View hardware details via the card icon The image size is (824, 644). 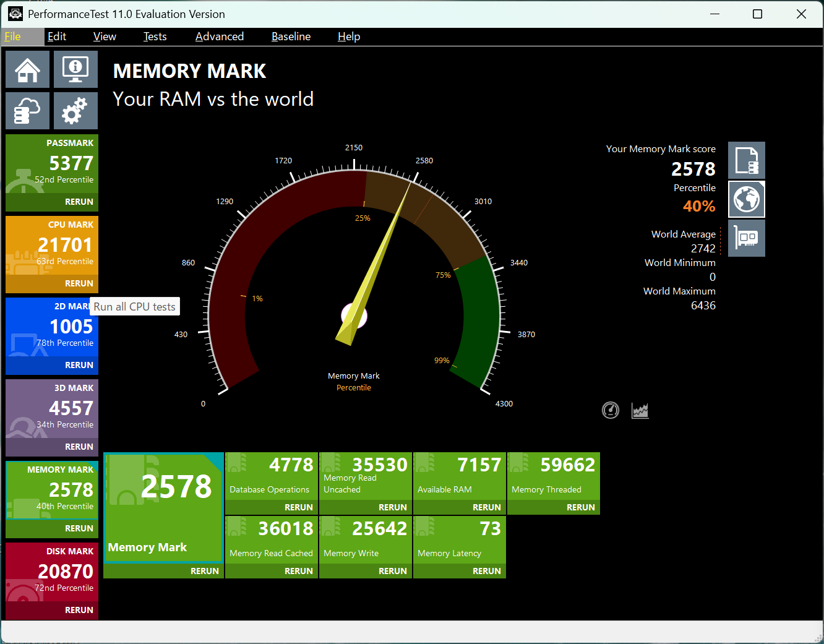[747, 238]
